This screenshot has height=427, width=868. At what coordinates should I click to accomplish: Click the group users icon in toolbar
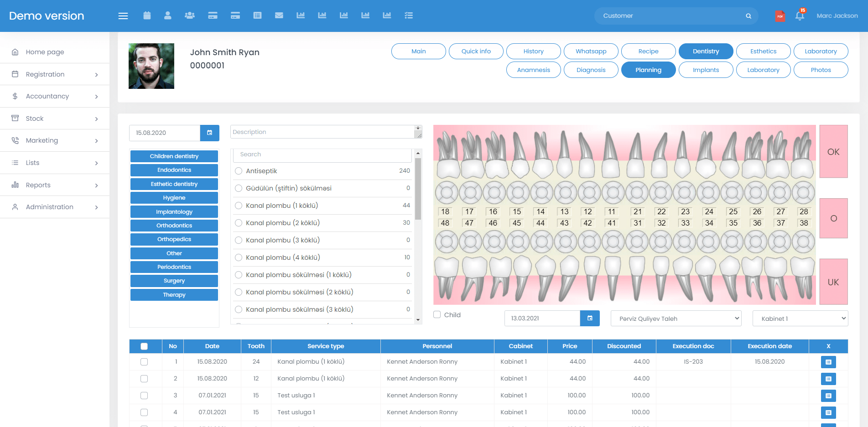190,15
